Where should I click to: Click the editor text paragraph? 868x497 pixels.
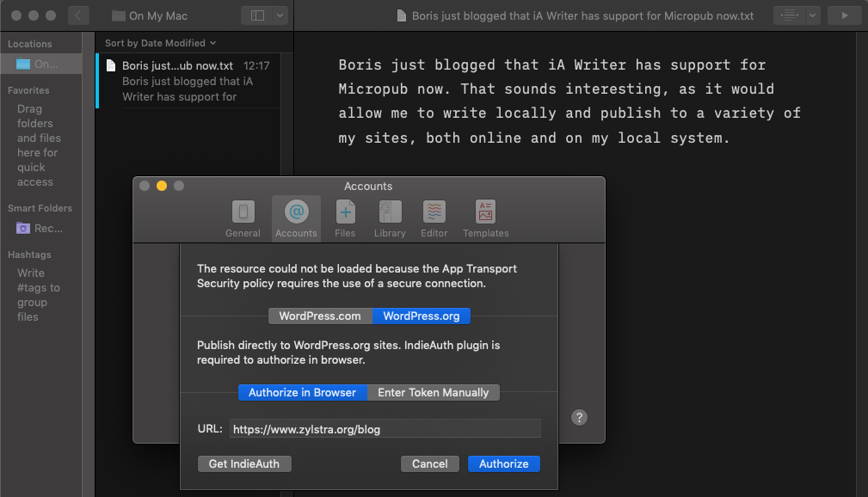569,101
